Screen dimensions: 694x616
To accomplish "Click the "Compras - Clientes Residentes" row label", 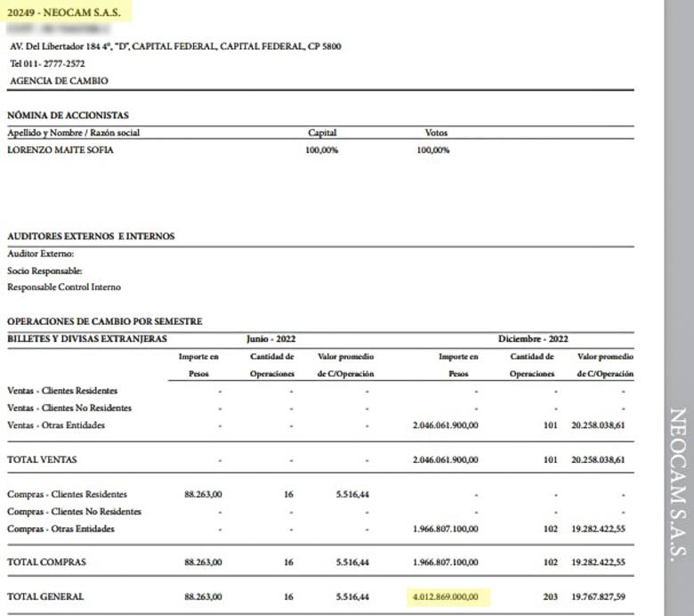I will 67,494.
